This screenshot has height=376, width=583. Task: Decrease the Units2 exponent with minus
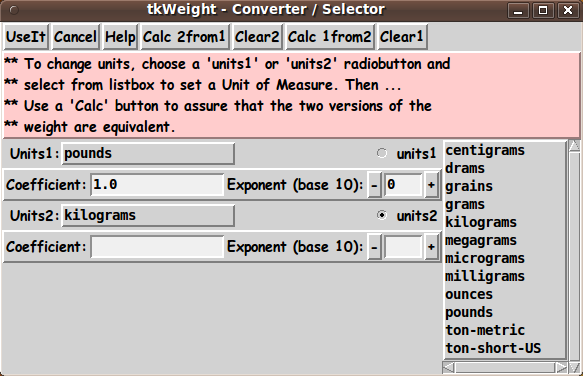(x=374, y=247)
